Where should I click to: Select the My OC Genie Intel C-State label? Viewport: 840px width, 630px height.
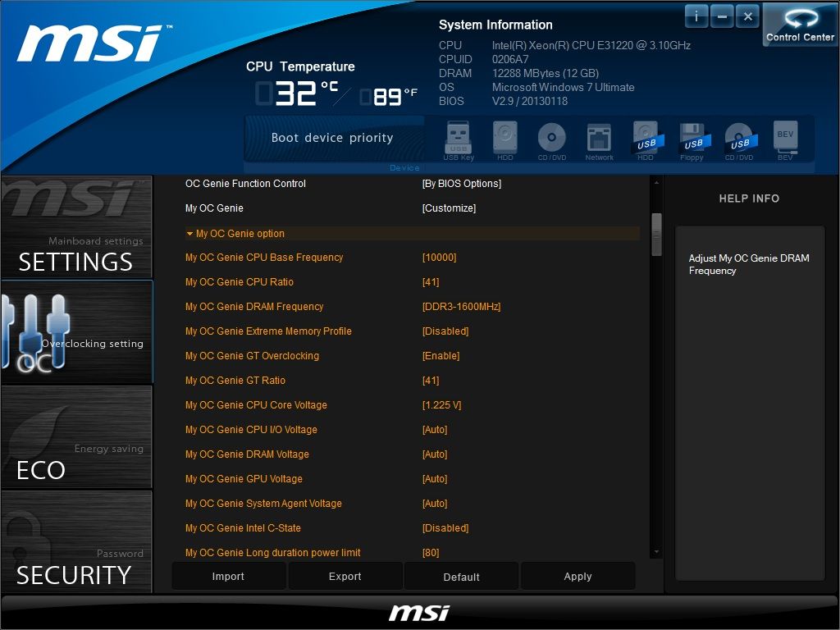(x=243, y=529)
